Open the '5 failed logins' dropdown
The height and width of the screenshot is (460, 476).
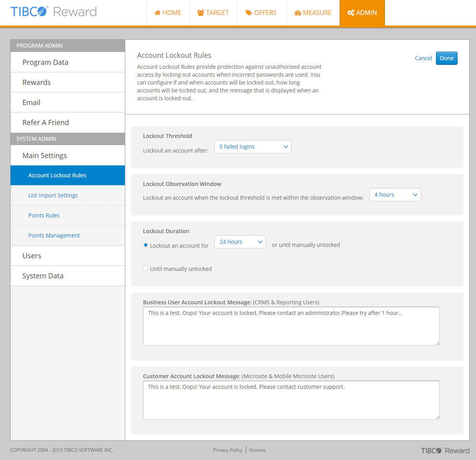(x=253, y=147)
